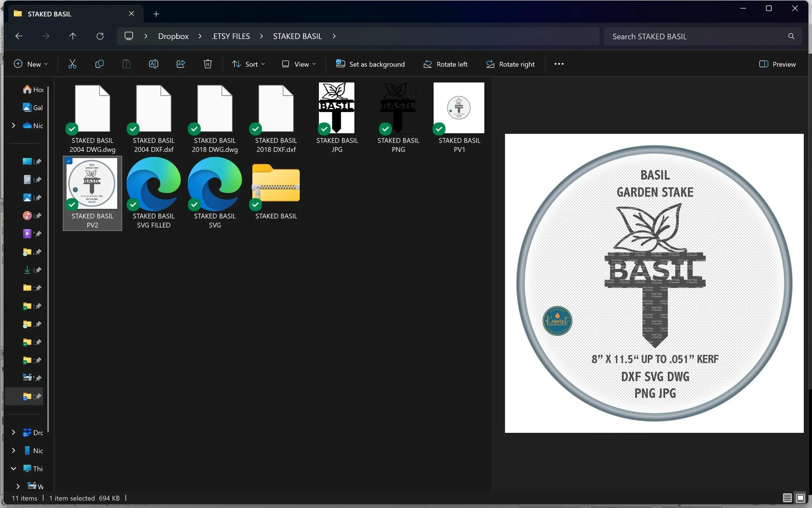Viewport: 812px width, 508px height.
Task: Expand the Dropbox tree node
Action: [x=13, y=432]
